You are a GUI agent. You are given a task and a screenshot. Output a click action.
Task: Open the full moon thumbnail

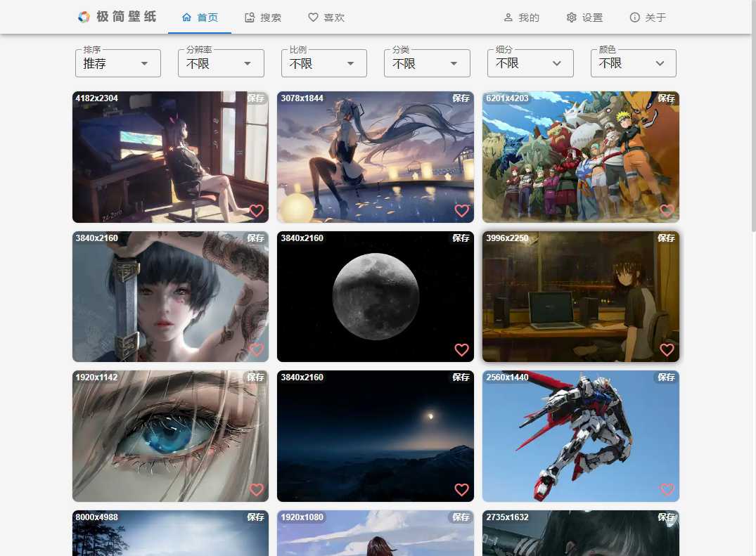tap(376, 297)
